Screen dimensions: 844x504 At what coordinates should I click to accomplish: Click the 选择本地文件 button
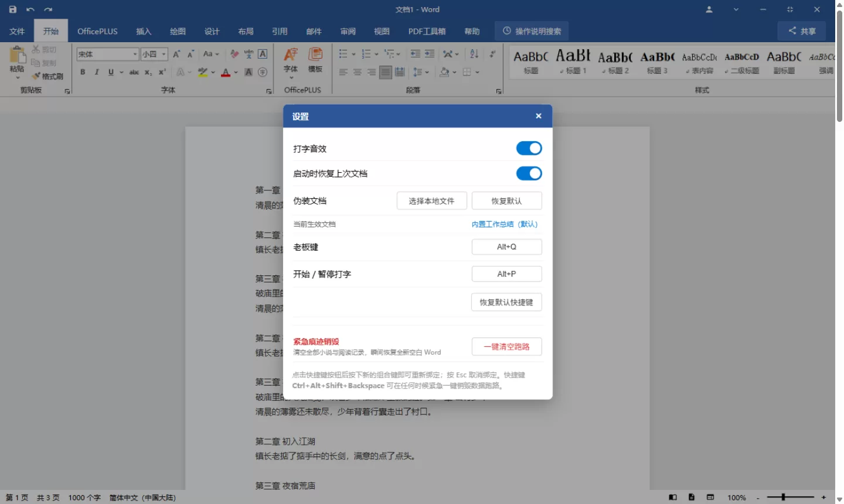point(432,200)
